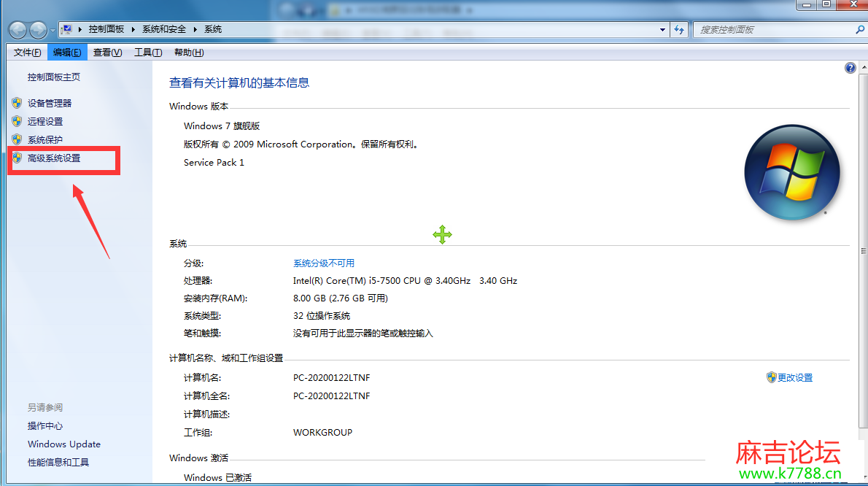Open the help question mark icon

(x=850, y=68)
